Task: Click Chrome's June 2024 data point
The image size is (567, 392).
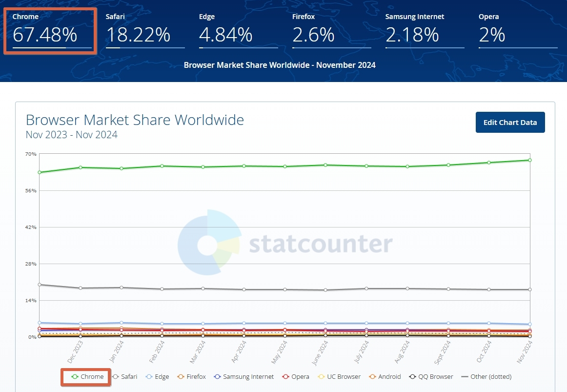Action: [x=325, y=165]
